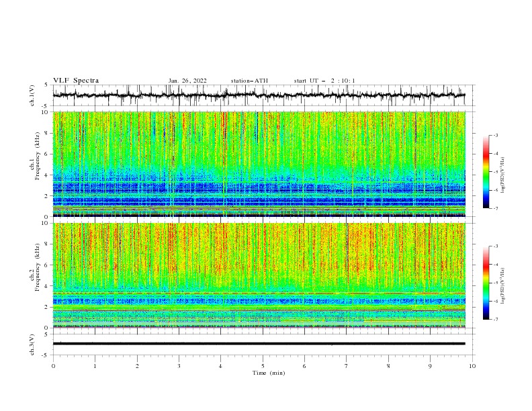Click the 'ch.1(V)' axis label
Screen dimensions: 532x411
32,95
